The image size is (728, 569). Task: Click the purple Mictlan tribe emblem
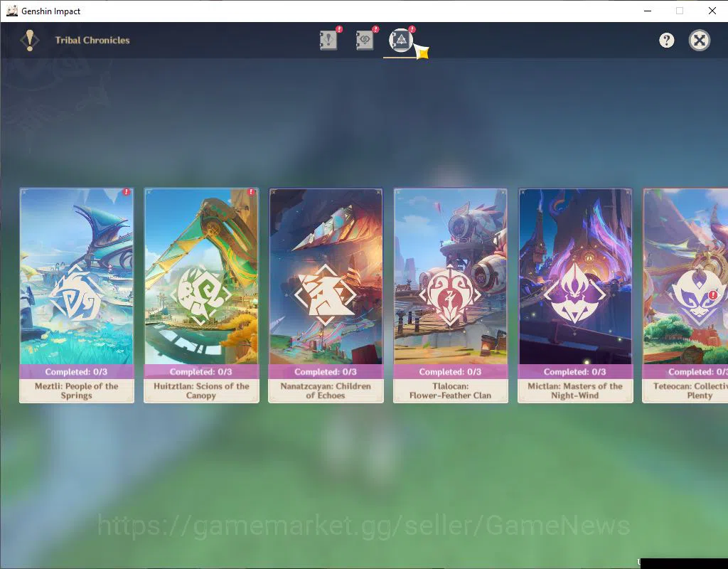click(574, 294)
